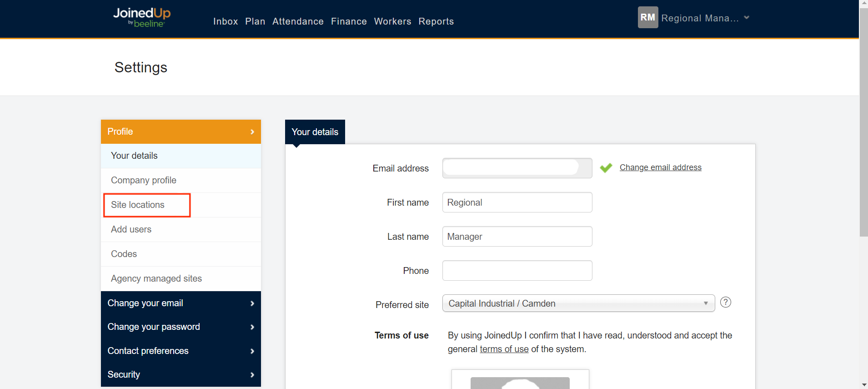Screen dimensions: 868x389
Task: Expand the Security section
Action: coord(181,374)
